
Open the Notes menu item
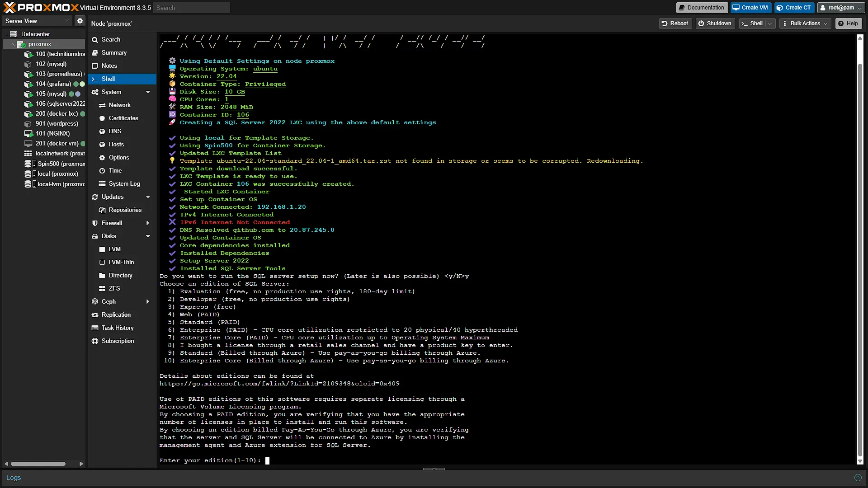(122, 66)
